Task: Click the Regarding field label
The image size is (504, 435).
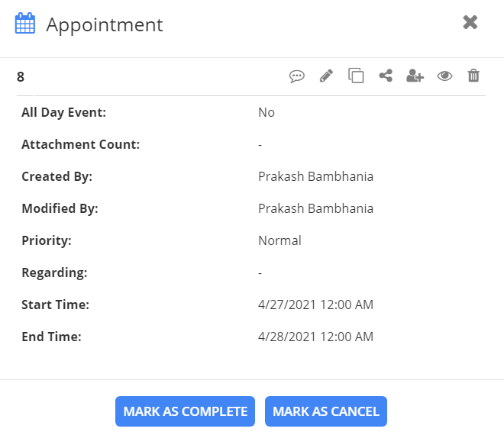Action: (54, 272)
